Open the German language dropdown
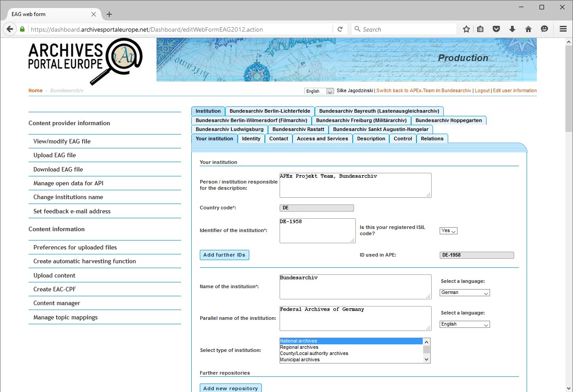This screenshot has height=392, width=573. click(x=465, y=293)
